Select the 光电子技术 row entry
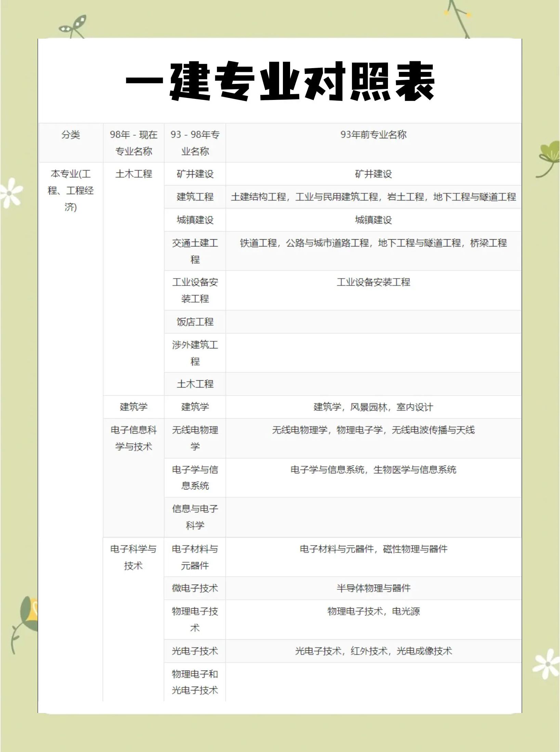The width and height of the screenshot is (560, 752). (195, 651)
